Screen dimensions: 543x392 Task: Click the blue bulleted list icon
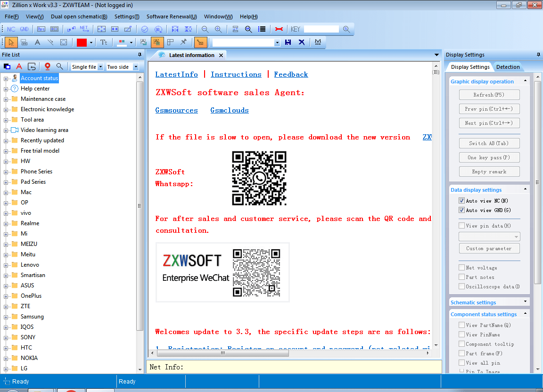coord(262,29)
